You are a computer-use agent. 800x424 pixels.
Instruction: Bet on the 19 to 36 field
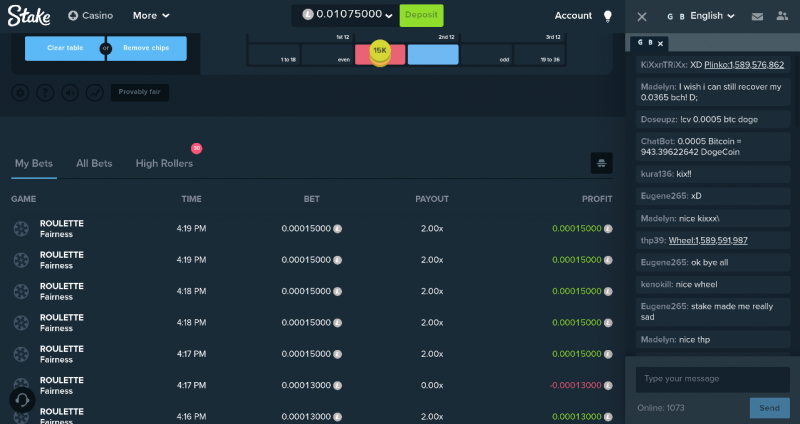point(539,54)
